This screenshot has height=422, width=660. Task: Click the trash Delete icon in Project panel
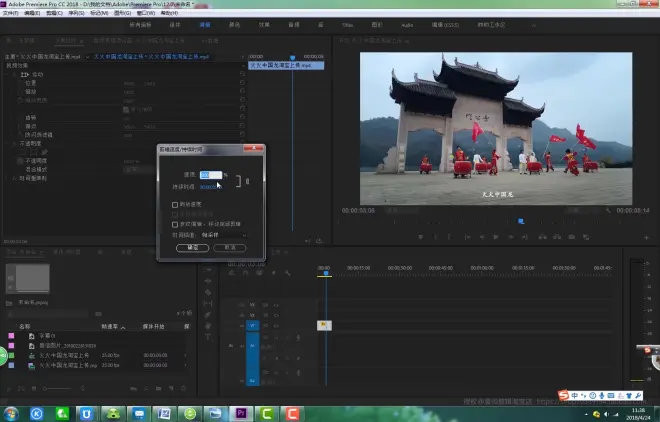[x=184, y=388]
